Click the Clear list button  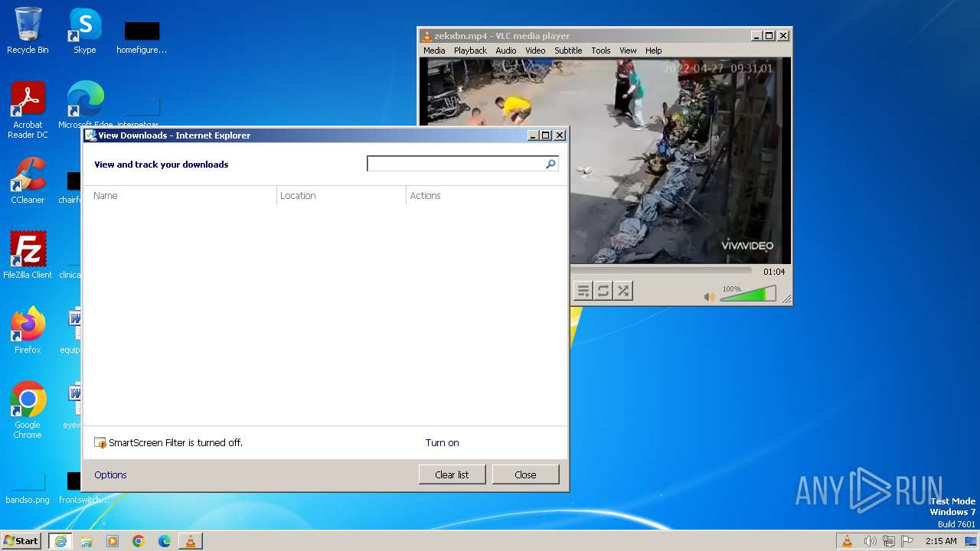[452, 474]
